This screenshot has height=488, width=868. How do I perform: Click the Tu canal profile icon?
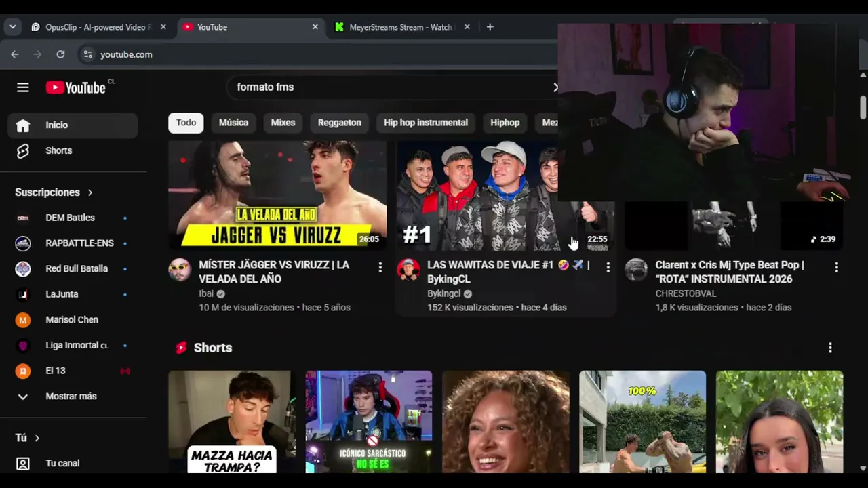23,464
